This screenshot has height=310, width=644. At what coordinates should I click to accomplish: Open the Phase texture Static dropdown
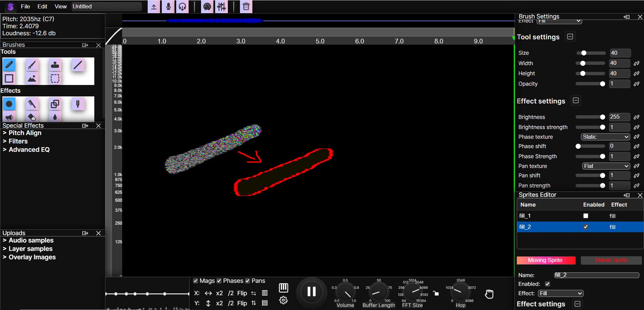point(605,137)
